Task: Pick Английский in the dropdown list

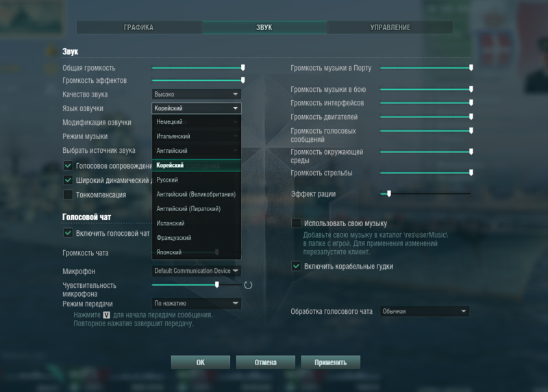Action: tap(197, 151)
